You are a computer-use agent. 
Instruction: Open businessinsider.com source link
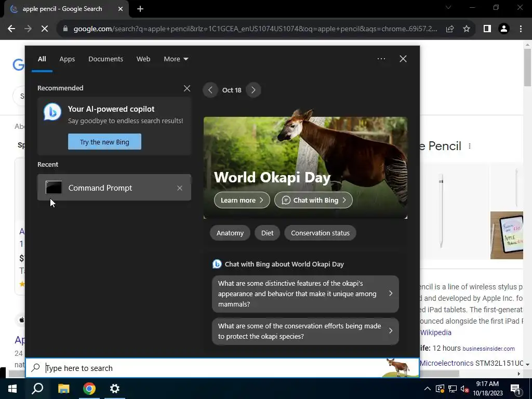tap(488, 349)
